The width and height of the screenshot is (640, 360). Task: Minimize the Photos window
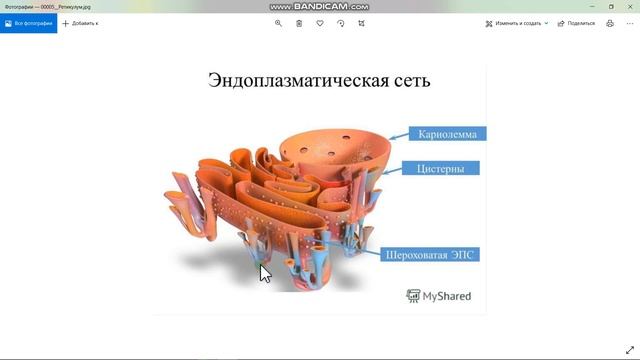click(x=592, y=7)
